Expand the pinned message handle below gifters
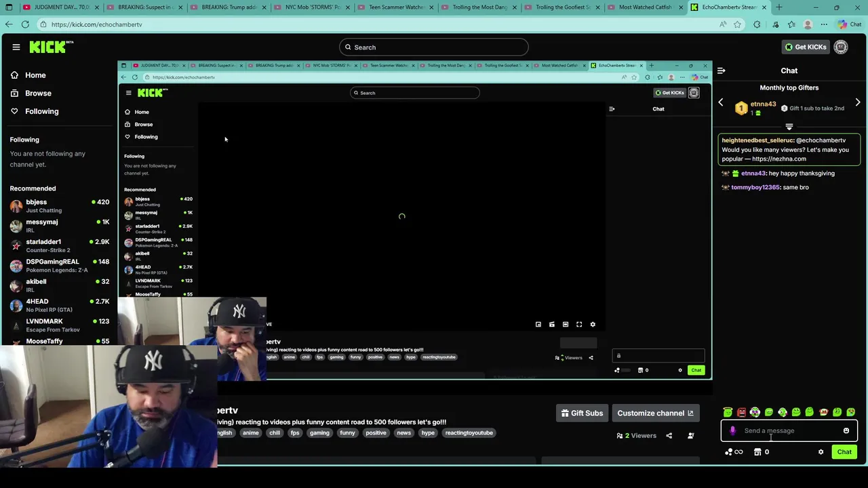 point(789,127)
